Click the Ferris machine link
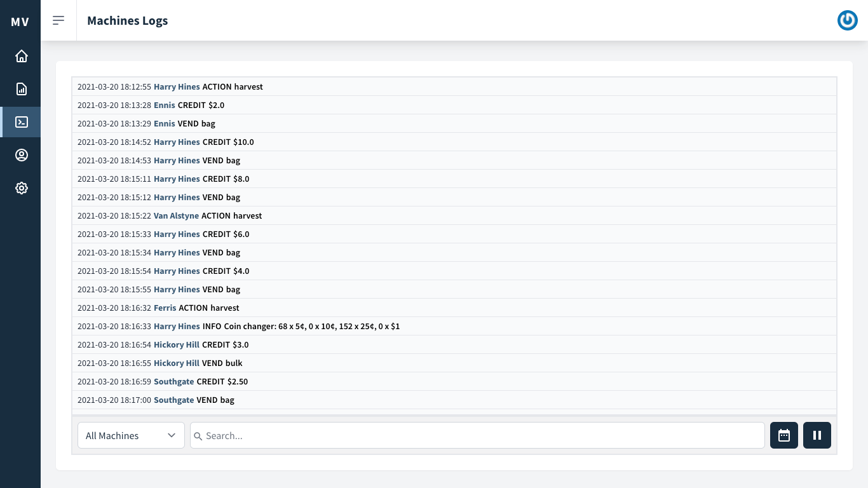868x488 pixels. [165, 308]
